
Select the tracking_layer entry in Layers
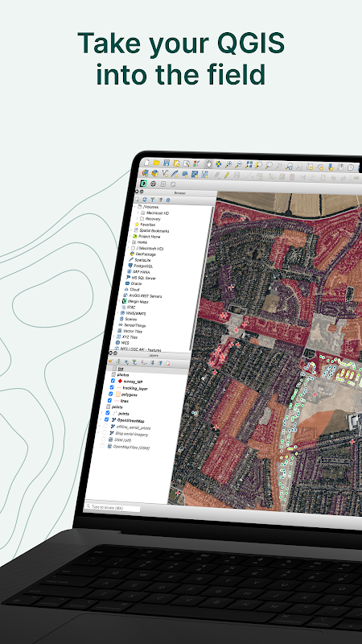(135, 388)
